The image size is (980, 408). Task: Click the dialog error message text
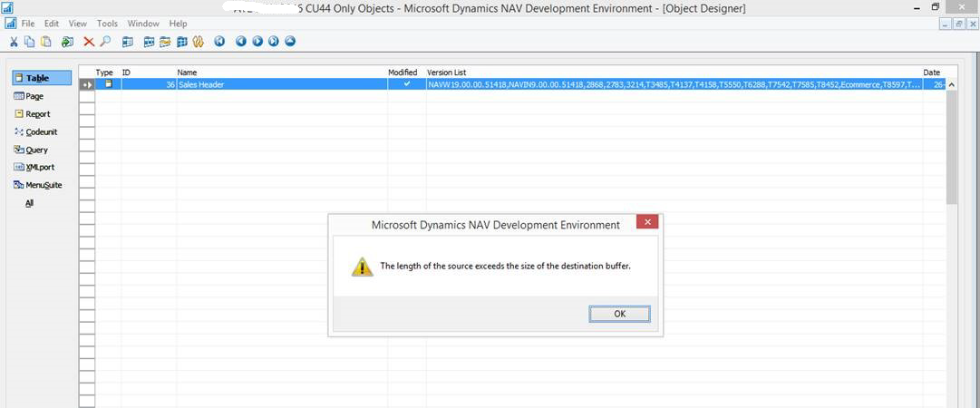click(506, 267)
